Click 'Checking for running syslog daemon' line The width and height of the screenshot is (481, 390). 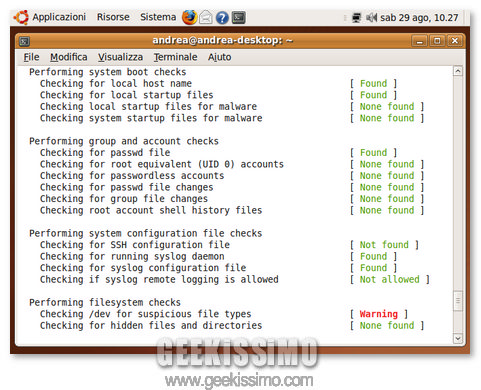click(132, 256)
